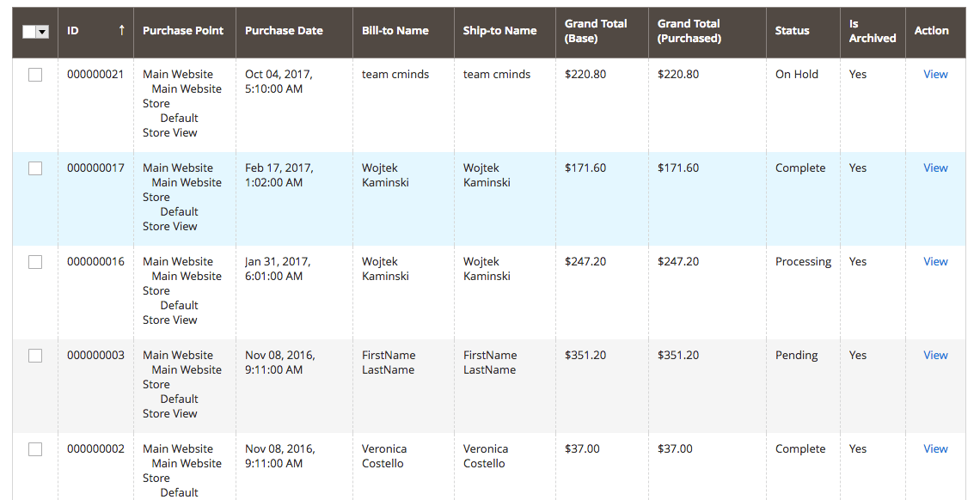Tick the checkbox for order 000000016
Image resolution: width=980 pixels, height=500 pixels.
[x=35, y=262]
